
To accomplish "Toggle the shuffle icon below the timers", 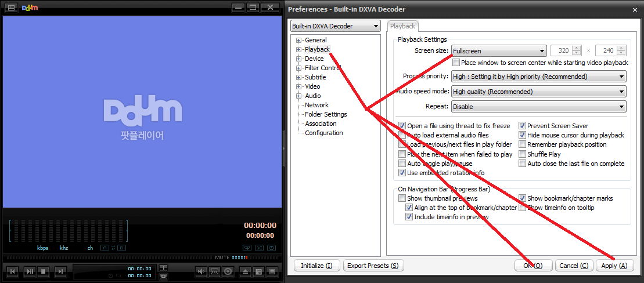I will point(259,248).
